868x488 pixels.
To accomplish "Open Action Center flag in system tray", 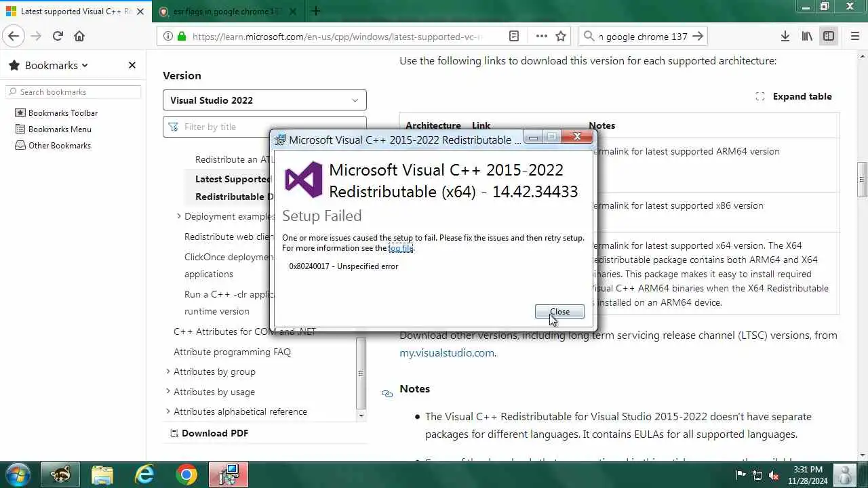I will (x=741, y=475).
